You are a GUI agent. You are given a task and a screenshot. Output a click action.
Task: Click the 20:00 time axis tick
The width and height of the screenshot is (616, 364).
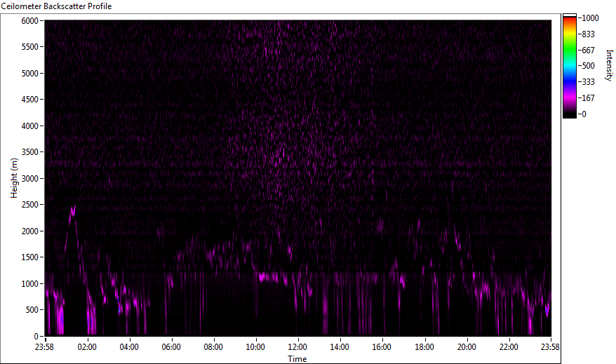[467, 347]
